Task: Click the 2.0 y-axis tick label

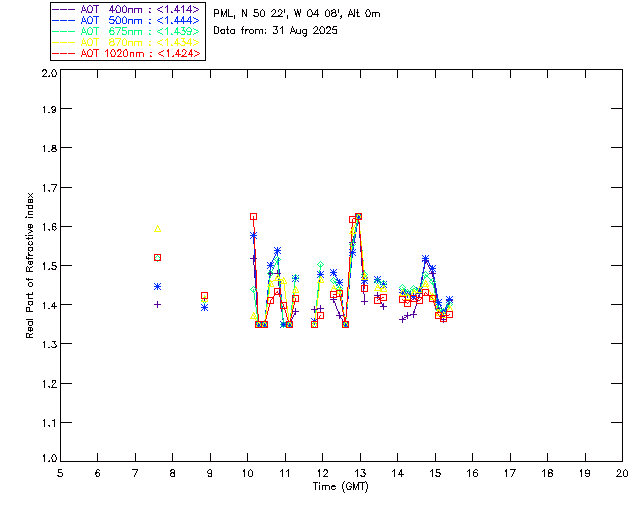Action: [x=49, y=73]
